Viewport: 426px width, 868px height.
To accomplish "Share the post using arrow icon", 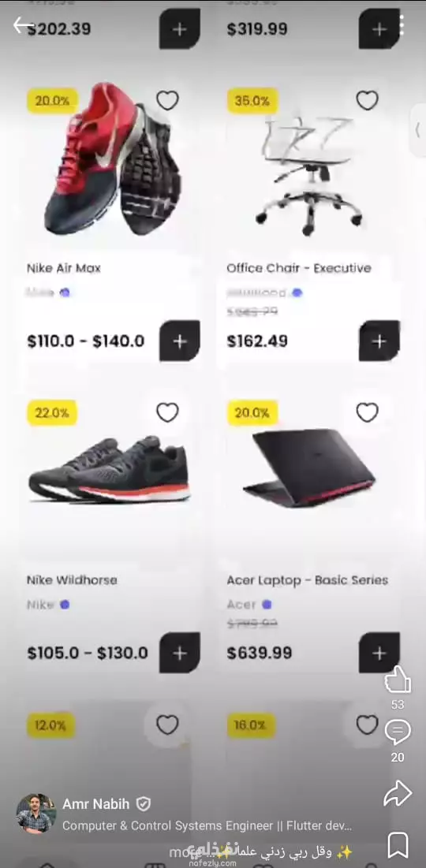I will [398, 794].
